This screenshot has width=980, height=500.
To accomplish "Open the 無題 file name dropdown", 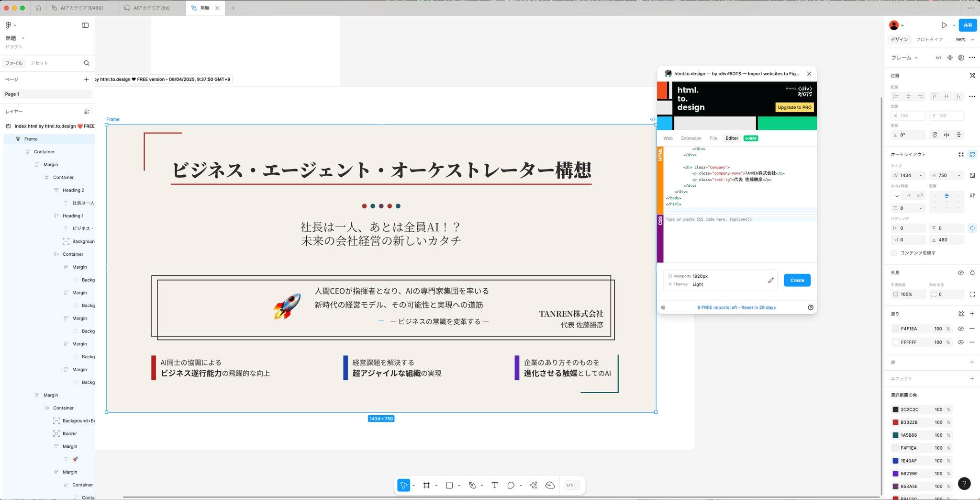I will click(x=15, y=38).
